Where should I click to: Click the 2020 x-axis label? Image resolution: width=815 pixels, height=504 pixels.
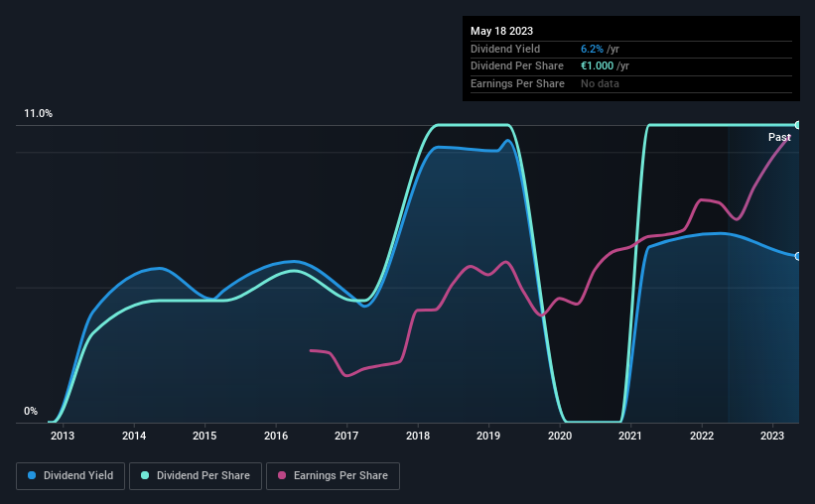click(x=560, y=436)
